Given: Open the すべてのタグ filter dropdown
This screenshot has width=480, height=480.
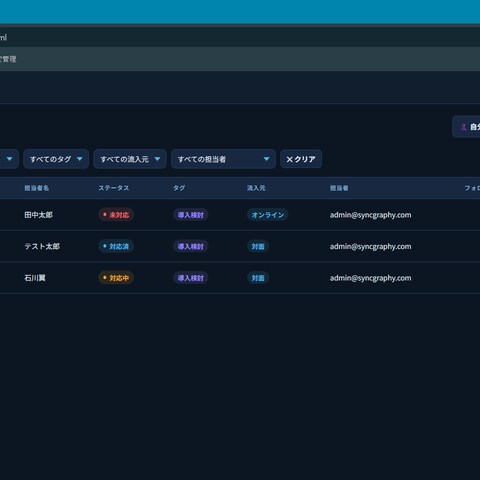Looking at the screenshot, I should pos(56,159).
